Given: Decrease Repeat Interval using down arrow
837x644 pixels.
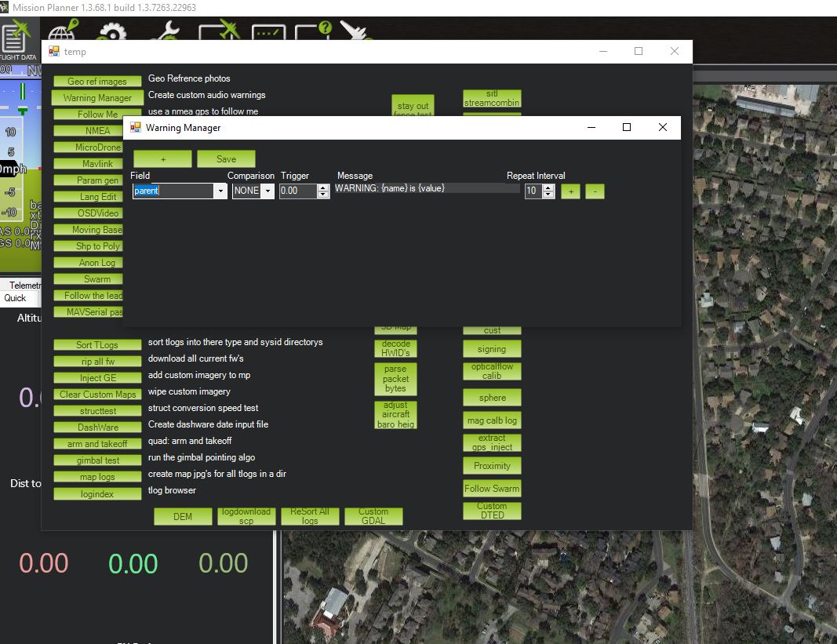Looking at the screenshot, I should pos(548,195).
